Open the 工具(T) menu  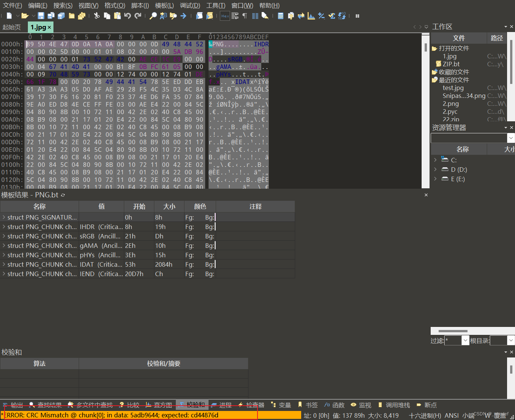coord(216,5)
